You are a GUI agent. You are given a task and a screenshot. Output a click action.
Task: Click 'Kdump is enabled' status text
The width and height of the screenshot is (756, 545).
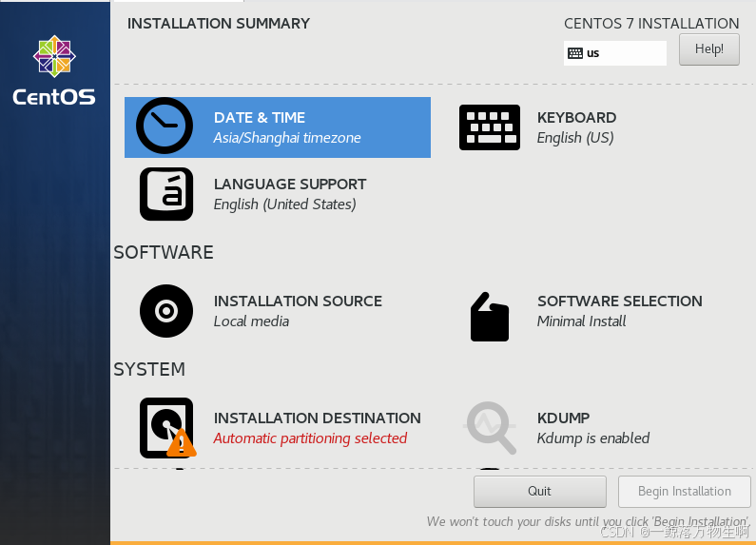tap(593, 438)
